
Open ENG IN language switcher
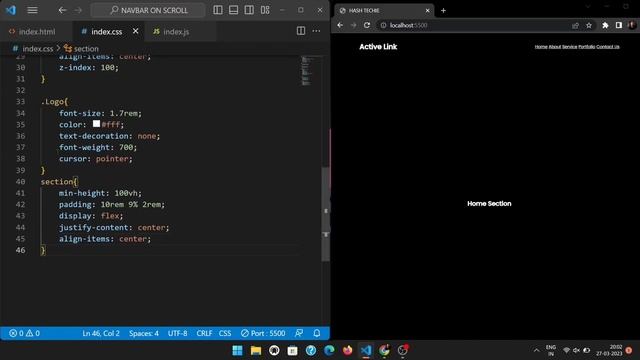(x=551, y=350)
